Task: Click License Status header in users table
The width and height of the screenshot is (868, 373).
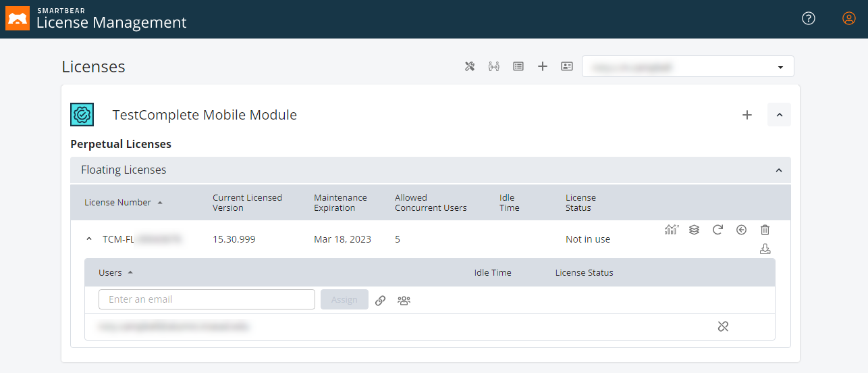Action: [585, 273]
